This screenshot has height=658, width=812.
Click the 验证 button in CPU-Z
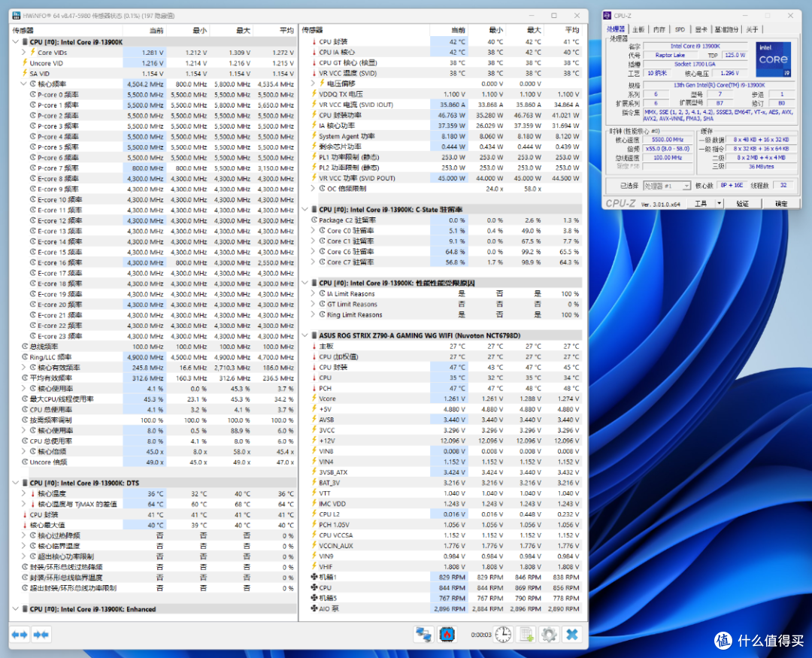point(743,204)
